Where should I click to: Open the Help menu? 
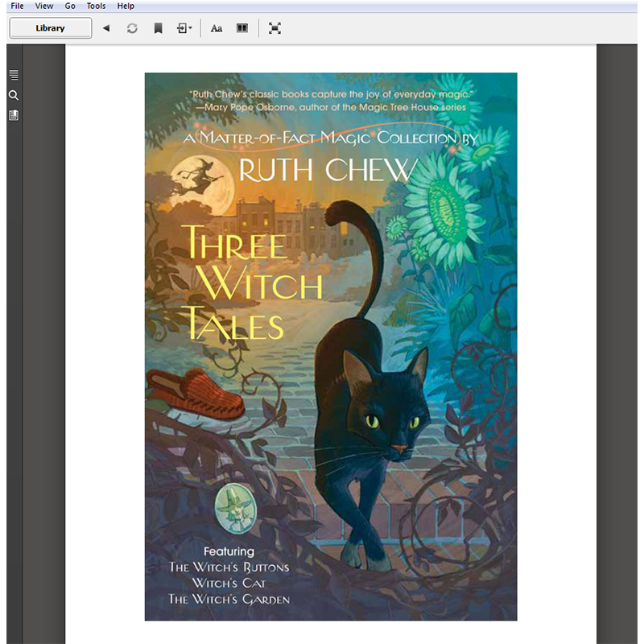126,6
